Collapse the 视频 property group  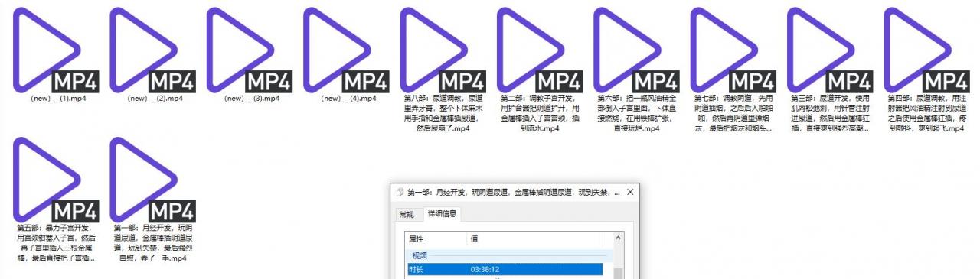(x=420, y=256)
